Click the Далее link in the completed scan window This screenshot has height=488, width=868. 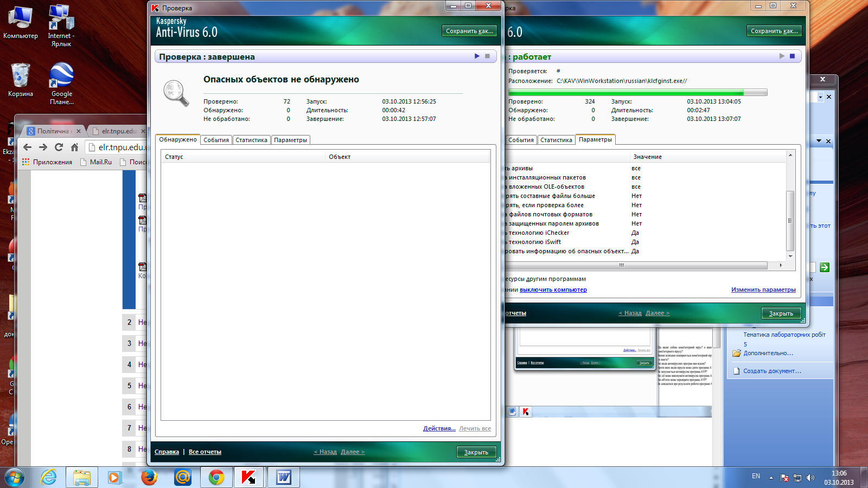pos(353,452)
